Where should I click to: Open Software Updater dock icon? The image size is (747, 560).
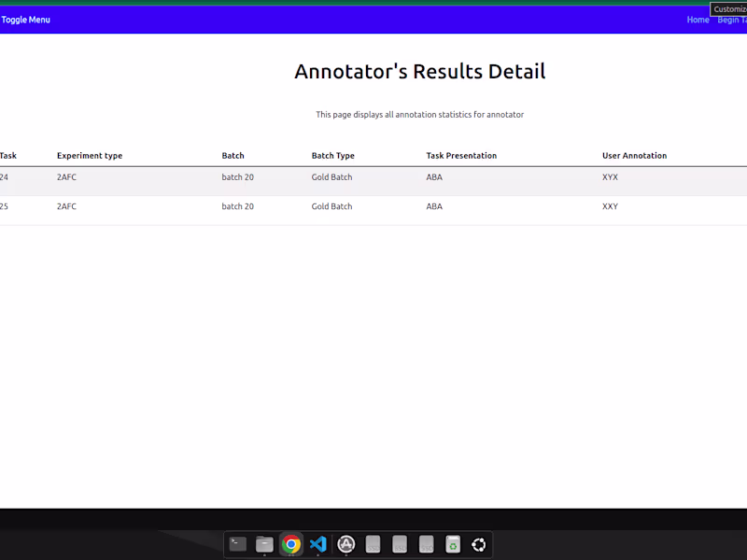click(346, 544)
